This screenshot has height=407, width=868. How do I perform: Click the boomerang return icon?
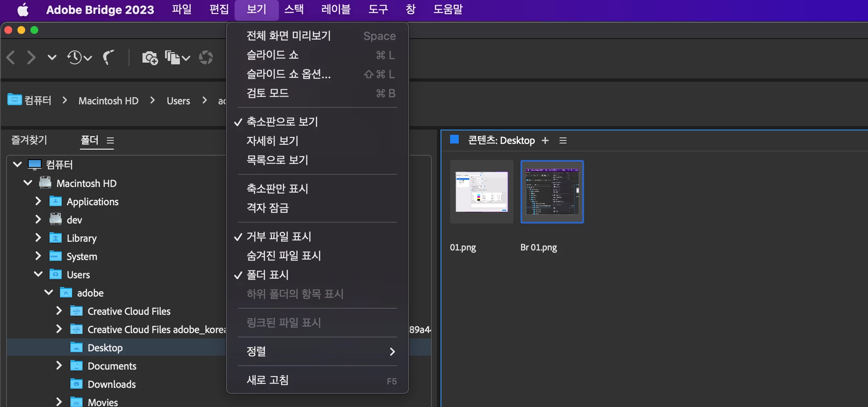108,57
